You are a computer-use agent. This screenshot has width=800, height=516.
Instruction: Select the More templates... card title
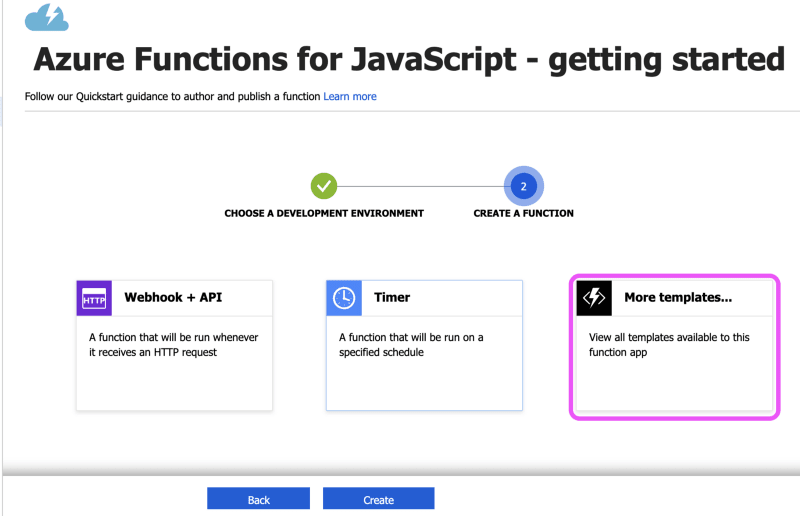(678, 298)
